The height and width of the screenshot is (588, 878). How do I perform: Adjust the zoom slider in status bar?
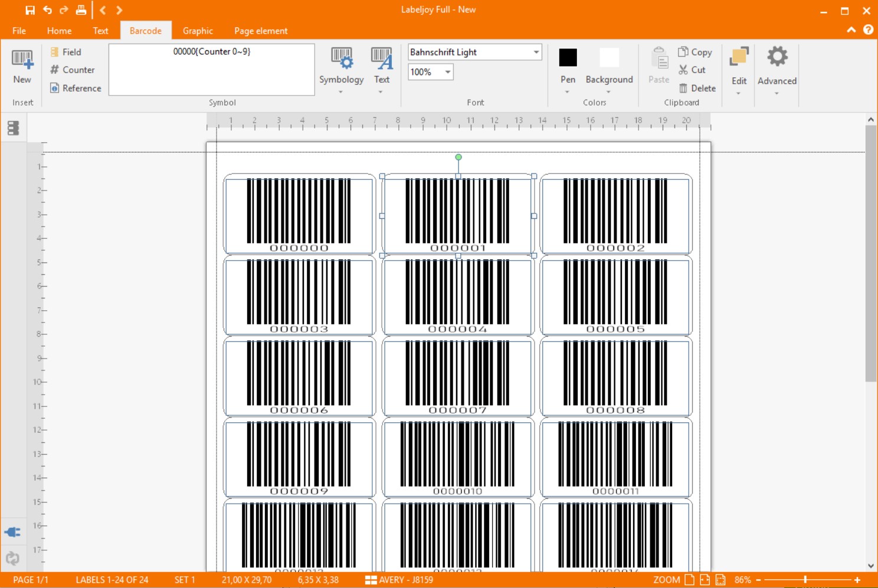tap(805, 580)
